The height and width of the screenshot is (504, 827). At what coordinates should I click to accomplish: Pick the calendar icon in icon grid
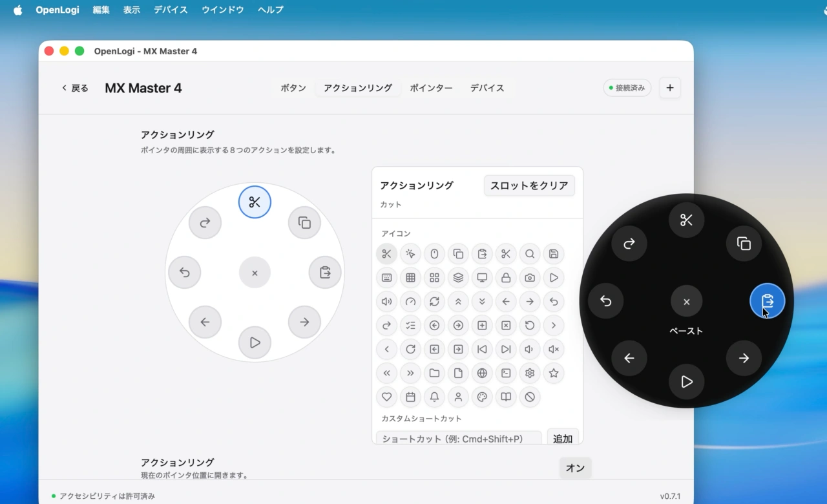tap(410, 397)
